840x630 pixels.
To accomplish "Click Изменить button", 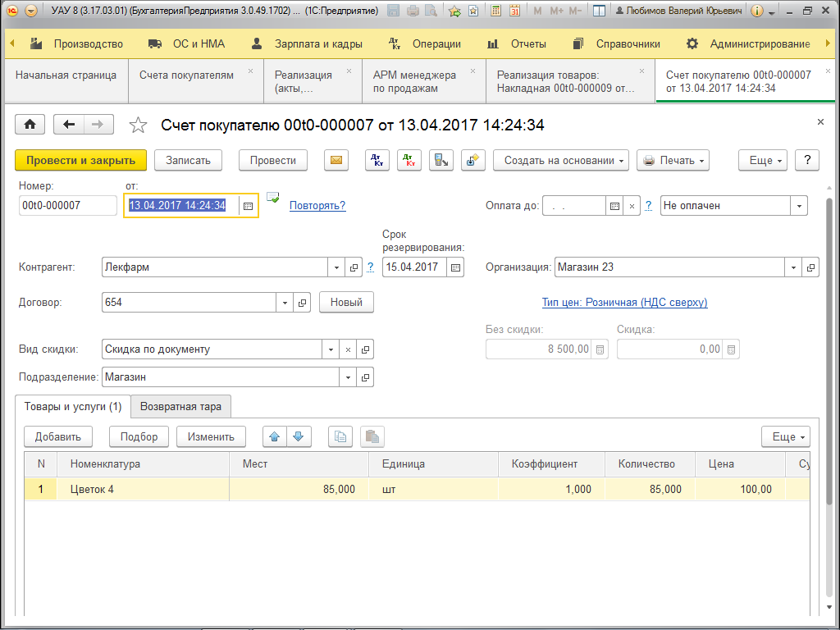I will click(x=211, y=436).
